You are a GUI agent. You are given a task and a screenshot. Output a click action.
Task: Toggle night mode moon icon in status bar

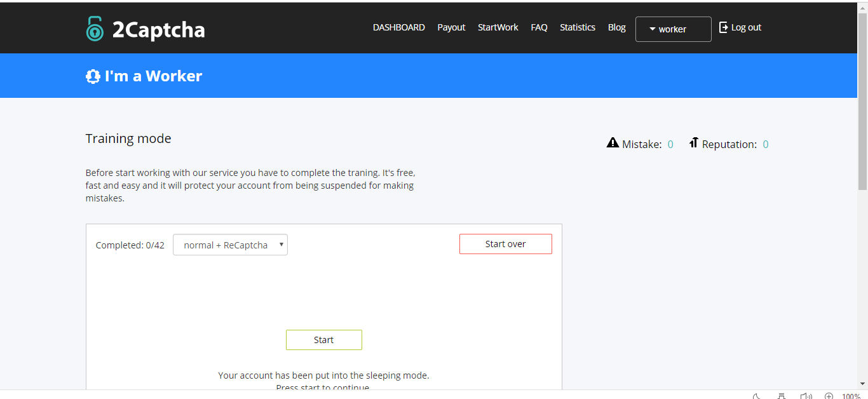[x=757, y=396]
